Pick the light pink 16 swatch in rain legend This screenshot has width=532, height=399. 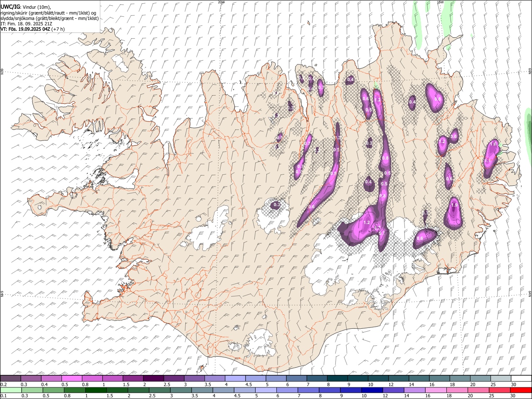pos(436,390)
